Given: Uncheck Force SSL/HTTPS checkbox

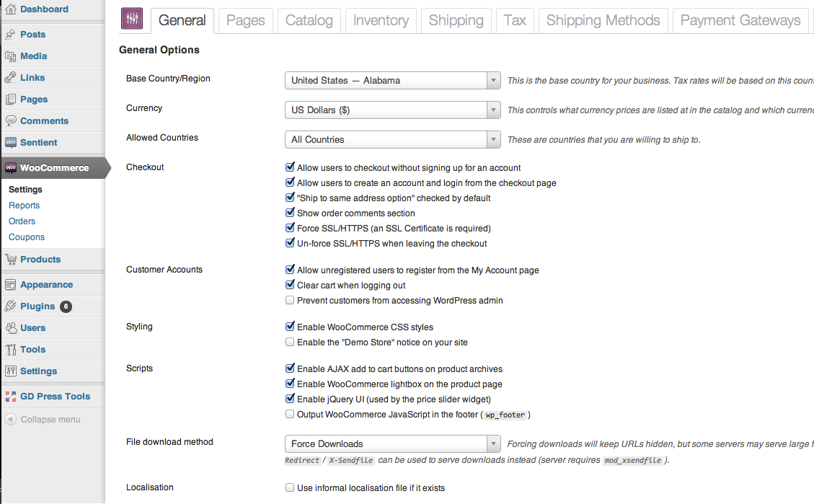Looking at the screenshot, I should (290, 228).
